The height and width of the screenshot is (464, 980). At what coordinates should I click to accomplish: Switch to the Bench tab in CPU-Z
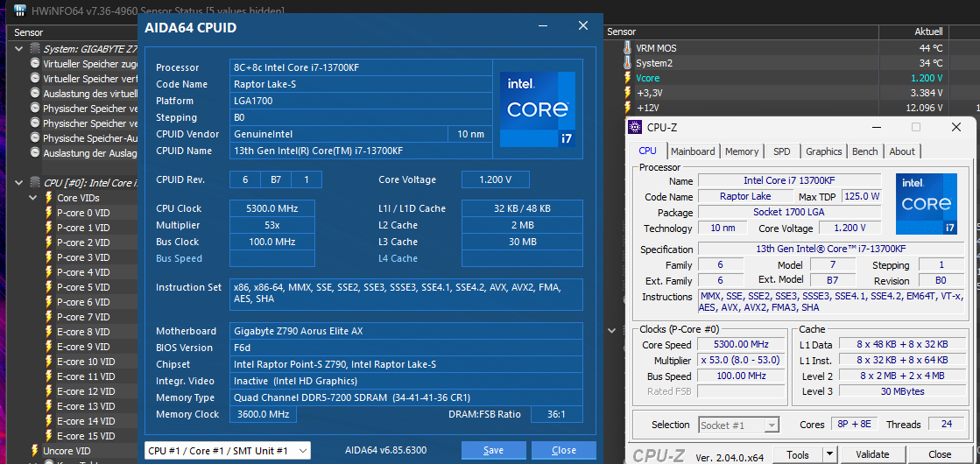[865, 151]
